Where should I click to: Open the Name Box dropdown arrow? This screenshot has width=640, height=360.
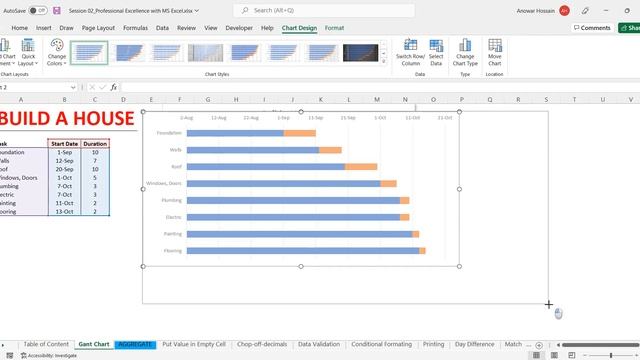tap(73, 87)
